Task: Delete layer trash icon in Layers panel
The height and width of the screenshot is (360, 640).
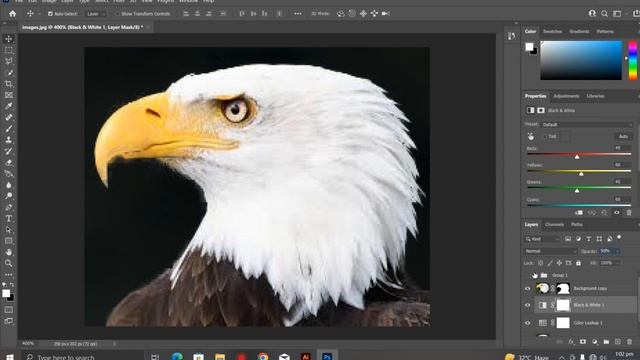Action: [x=629, y=342]
